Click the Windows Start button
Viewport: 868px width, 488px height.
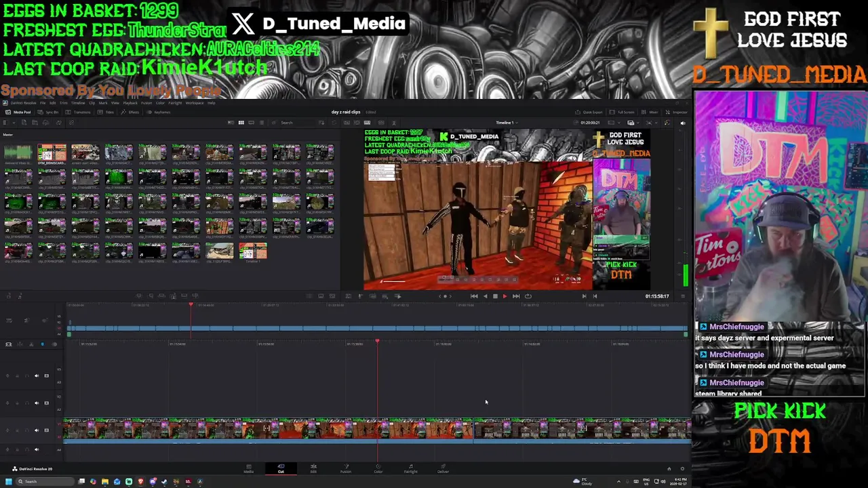coord(8,481)
